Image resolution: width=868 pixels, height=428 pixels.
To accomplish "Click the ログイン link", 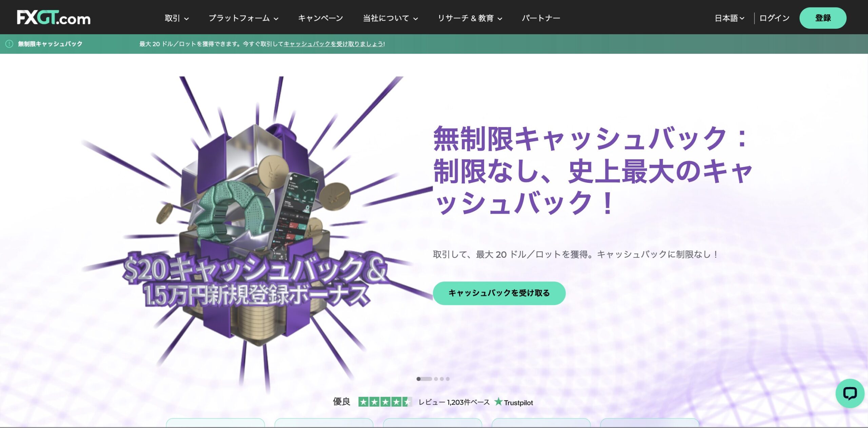I will click(x=774, y=18).
